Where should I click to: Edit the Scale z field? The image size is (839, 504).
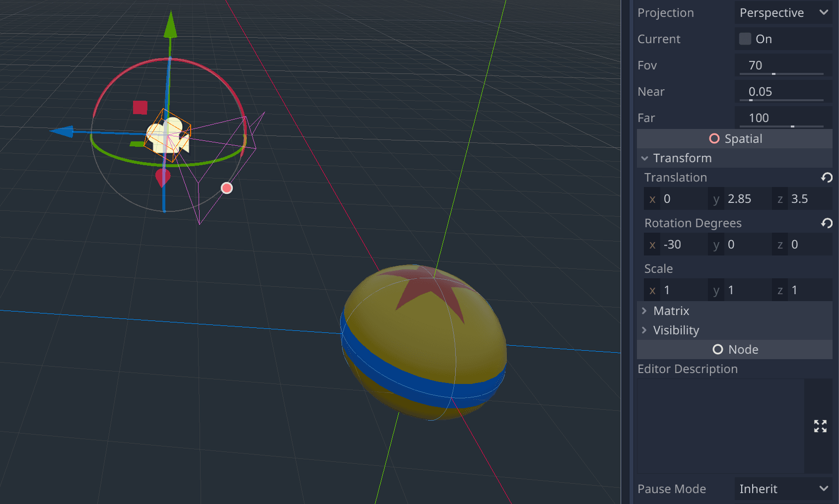[x=803, y=290]
